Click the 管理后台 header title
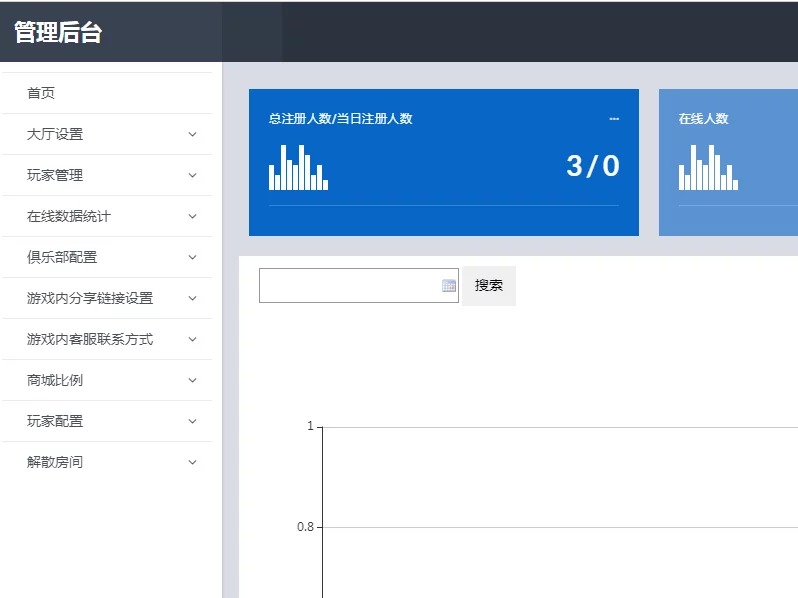The width and height of the screenshot is (798, 598). [x=58, y=32]
